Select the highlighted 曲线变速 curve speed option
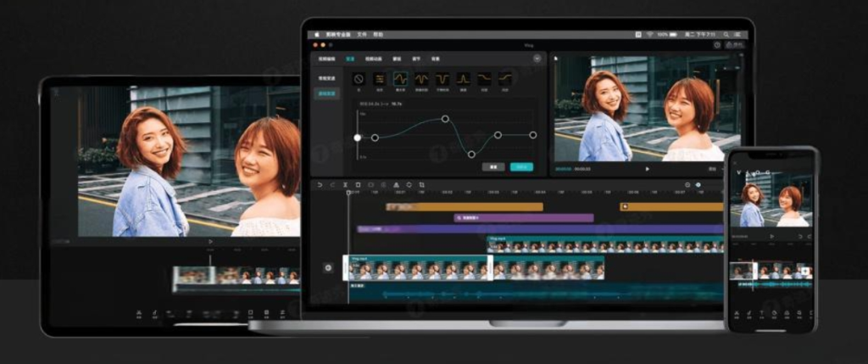This screenshot has height=364, width=868. click(x=326, y=93)
